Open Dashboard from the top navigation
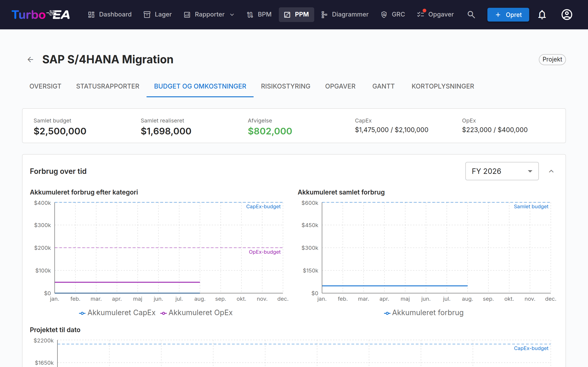This screenshot has height=367, width=588. click(110, 14)
